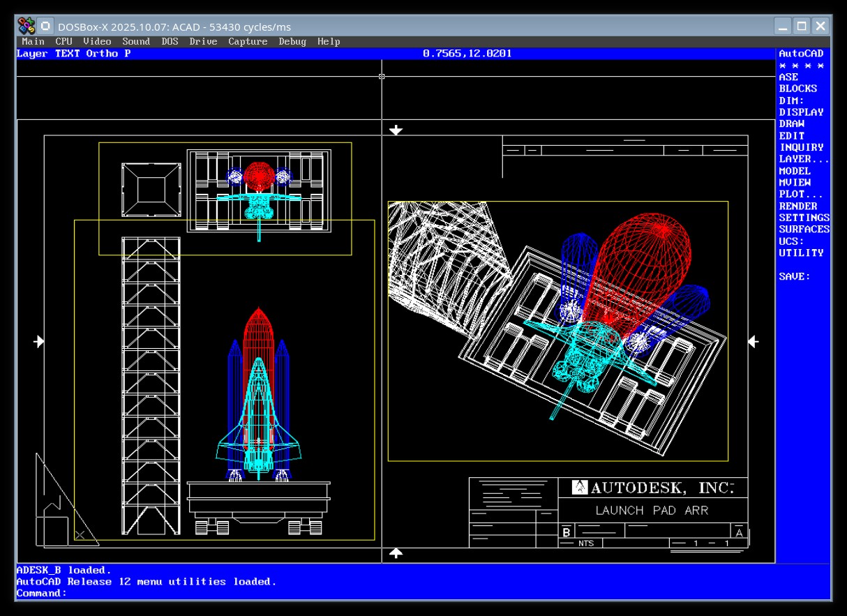This screenshot has width=847, height=616.
Task: Open the LAYER... screen menu entry
Action: (804, 159)
